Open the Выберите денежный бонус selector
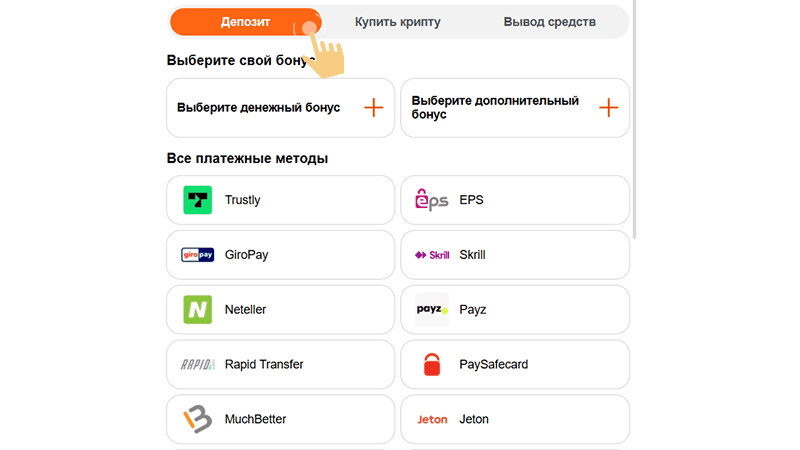Screen dimensions: 800x450 (x=281, y=108)
